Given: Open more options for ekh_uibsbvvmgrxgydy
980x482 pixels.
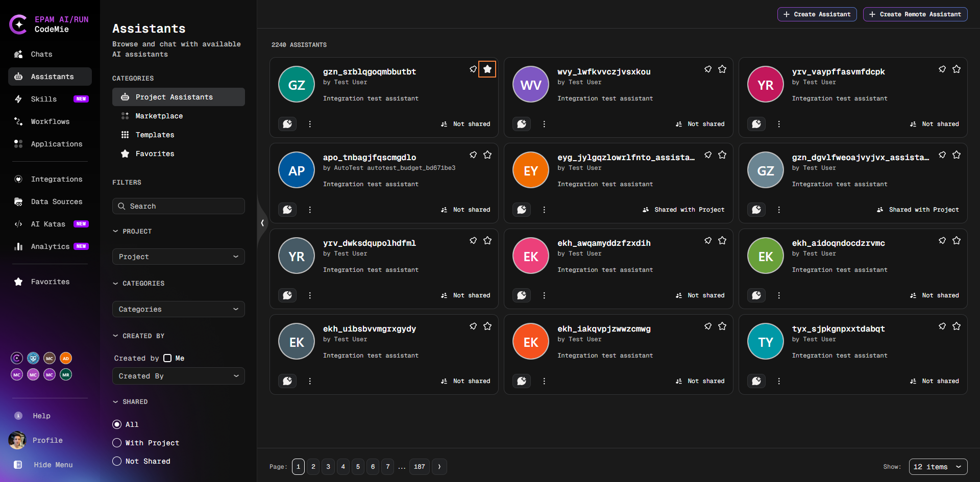Looking at the screenshot, I should coord(310,381).
